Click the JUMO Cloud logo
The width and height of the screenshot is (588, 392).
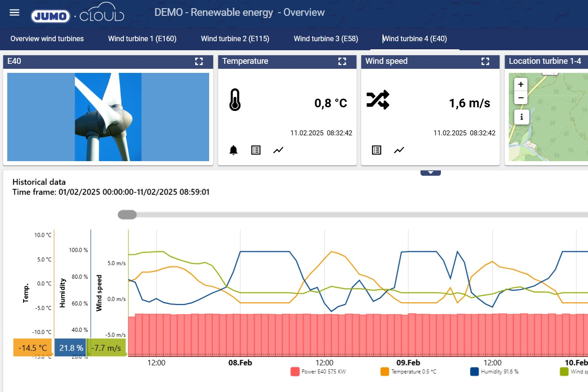[x=77, y=15]
